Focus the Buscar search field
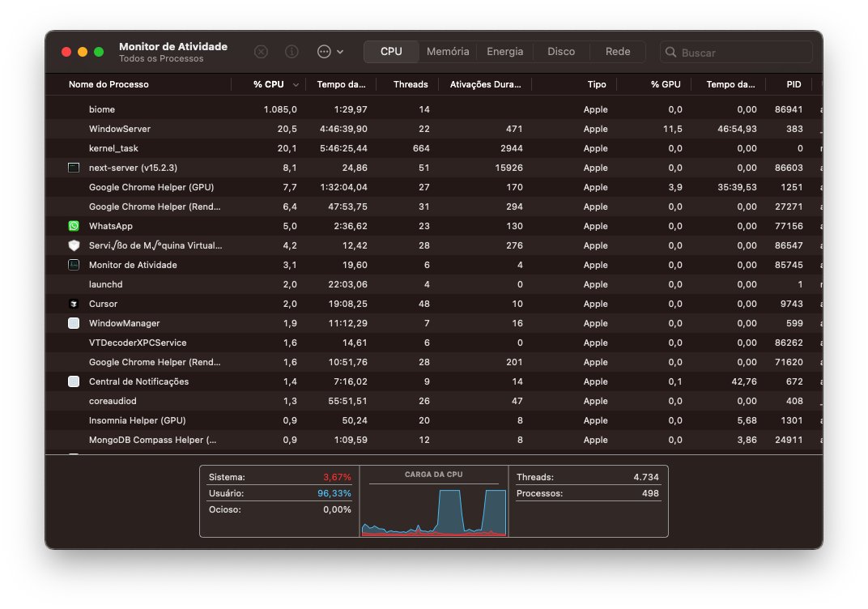The height and width of the screenshot is (609, 868). point(736,52)
